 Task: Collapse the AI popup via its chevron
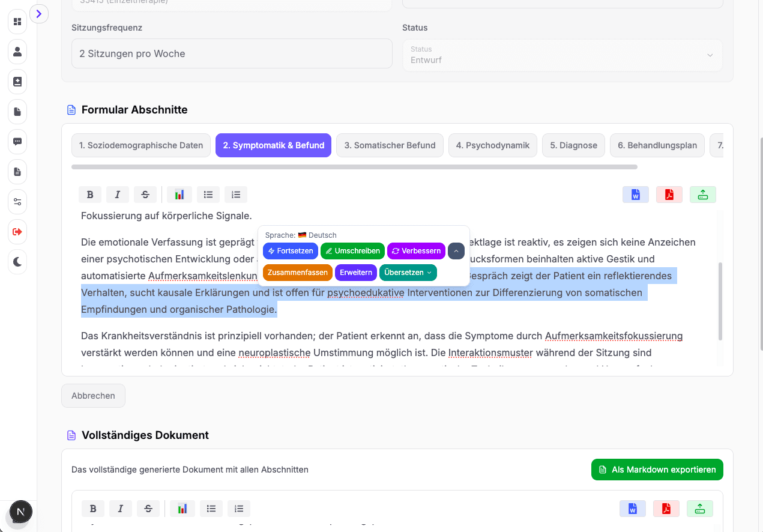click(x=456, y=250)
